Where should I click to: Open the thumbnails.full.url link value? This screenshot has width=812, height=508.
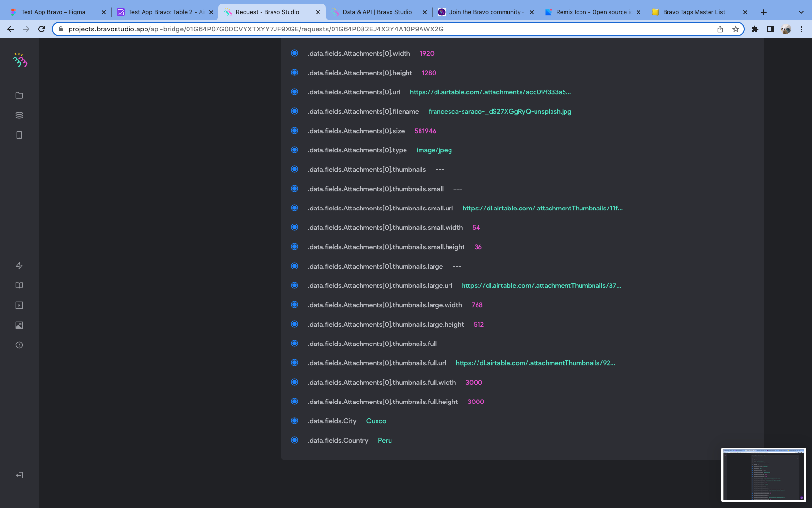pyautogui.click(x=536, y=363)
